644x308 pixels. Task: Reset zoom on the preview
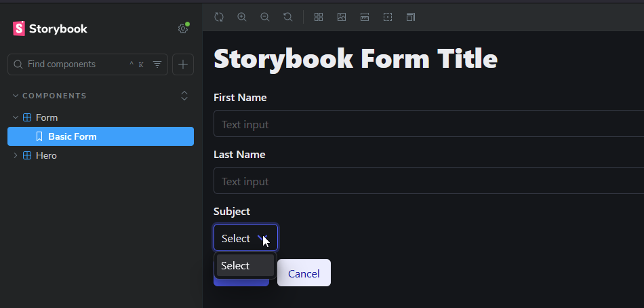coord(288,17)
